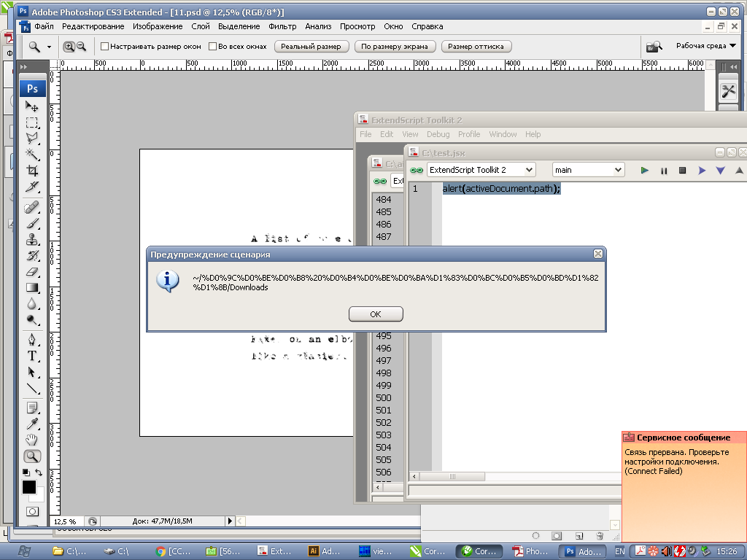Open the 'Справка' menu
This screenshot has height=560, width=747.
427,27
